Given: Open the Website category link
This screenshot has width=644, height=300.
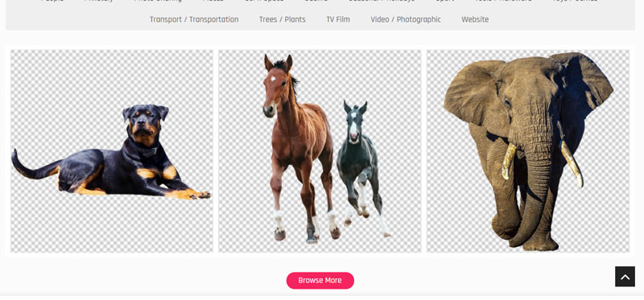Looking at the screenshot, I should pos(475,19).
